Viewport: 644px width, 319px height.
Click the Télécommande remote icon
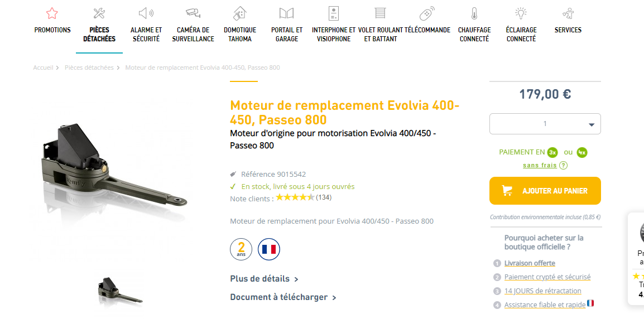(427, 13)
